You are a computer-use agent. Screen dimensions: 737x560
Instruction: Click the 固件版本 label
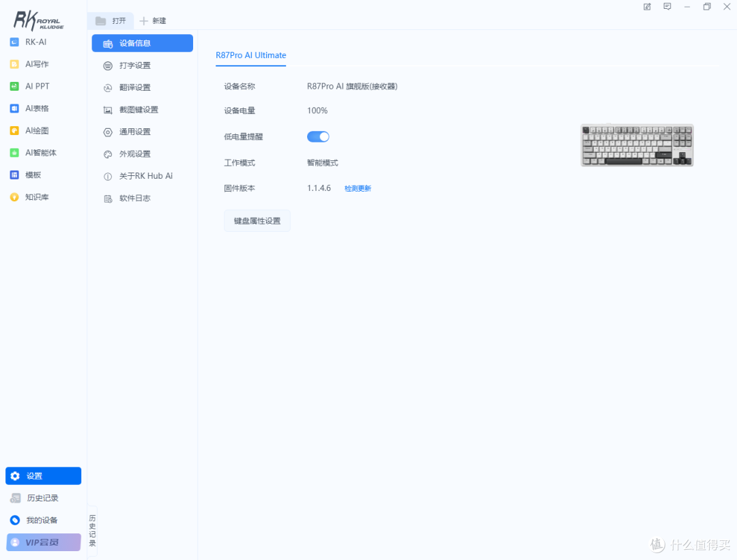[240, 188]
